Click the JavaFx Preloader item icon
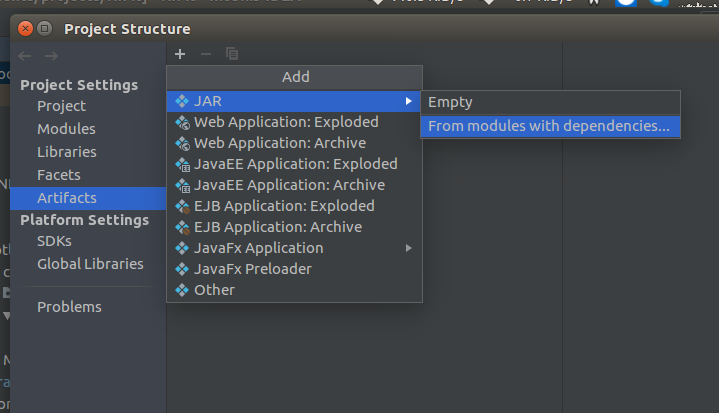Viewport: 719px width, 413px height. click(x=182, y=269)
